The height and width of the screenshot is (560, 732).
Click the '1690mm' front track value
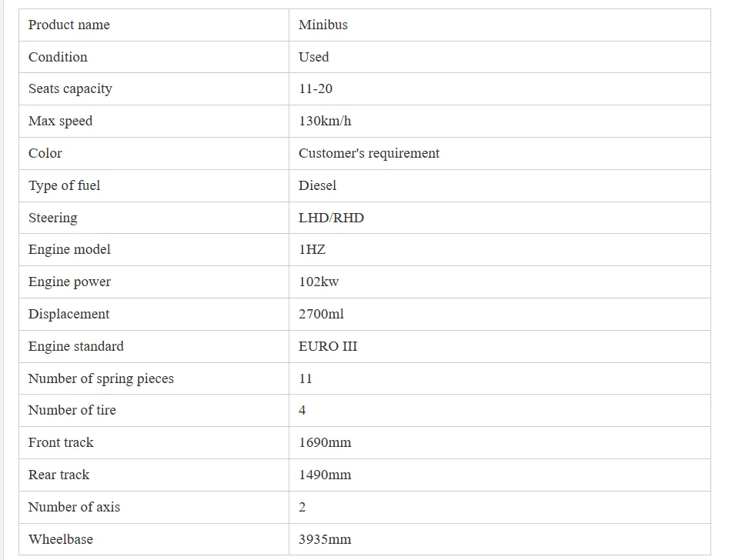click(x=325, y=442)
